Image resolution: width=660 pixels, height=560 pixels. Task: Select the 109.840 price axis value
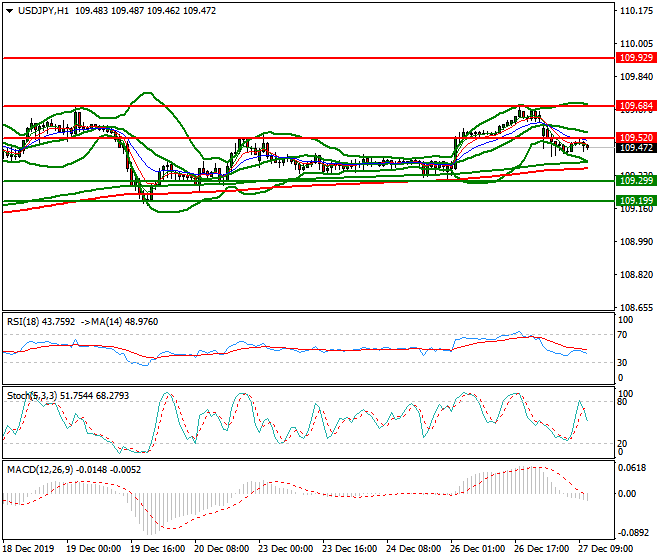(636, 77)
